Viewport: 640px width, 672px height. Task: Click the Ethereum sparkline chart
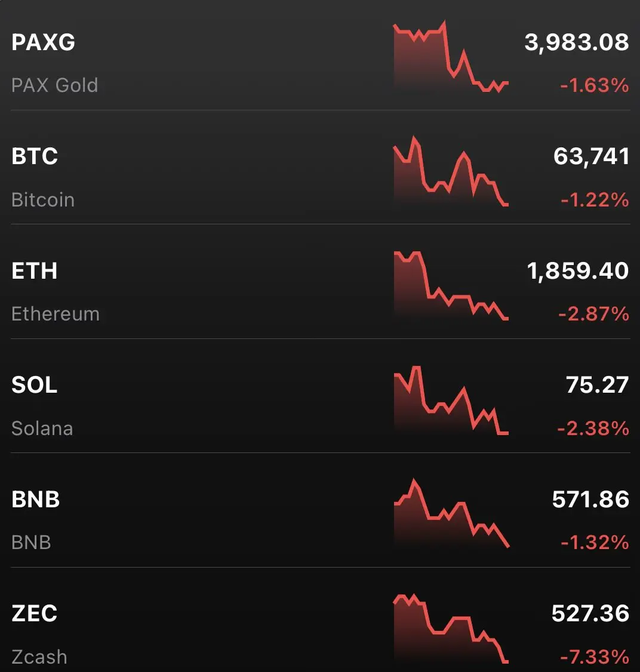[x=451, y=286]
